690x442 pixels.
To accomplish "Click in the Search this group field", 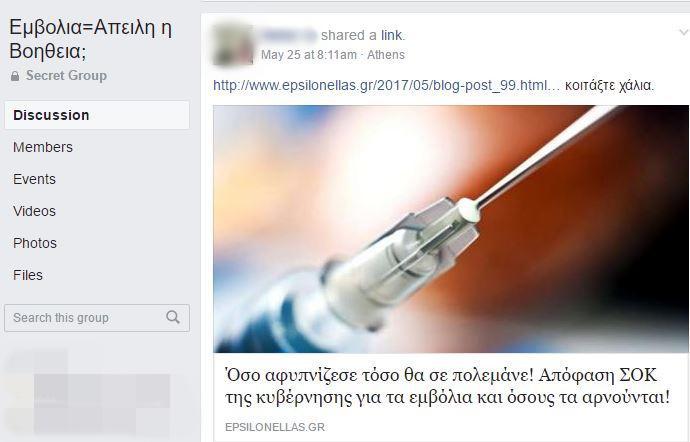I will (x=97, y=317).
